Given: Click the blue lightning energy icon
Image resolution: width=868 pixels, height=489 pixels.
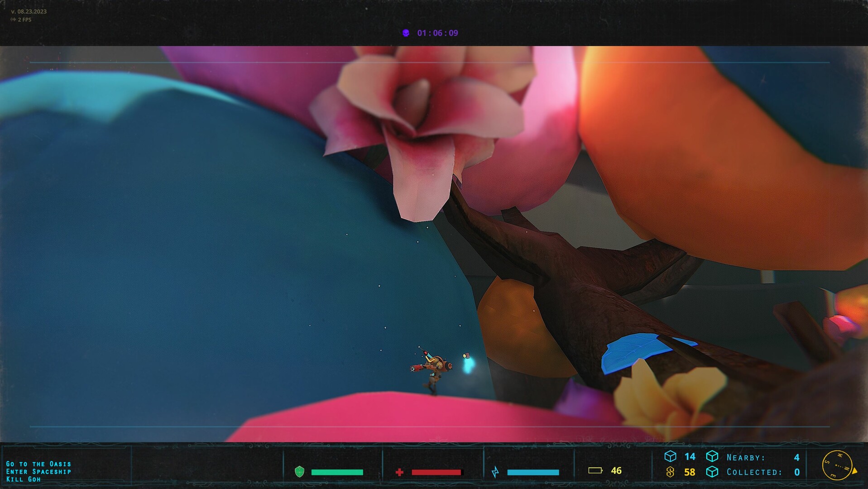Looking at the screenshot, I should pyautogui.click(x=495, y=472).
